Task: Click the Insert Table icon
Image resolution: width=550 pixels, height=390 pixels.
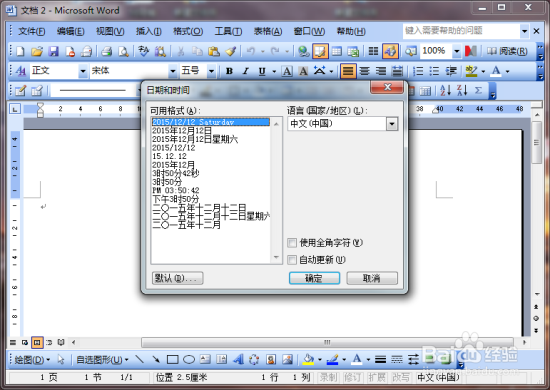Action: 337,52
